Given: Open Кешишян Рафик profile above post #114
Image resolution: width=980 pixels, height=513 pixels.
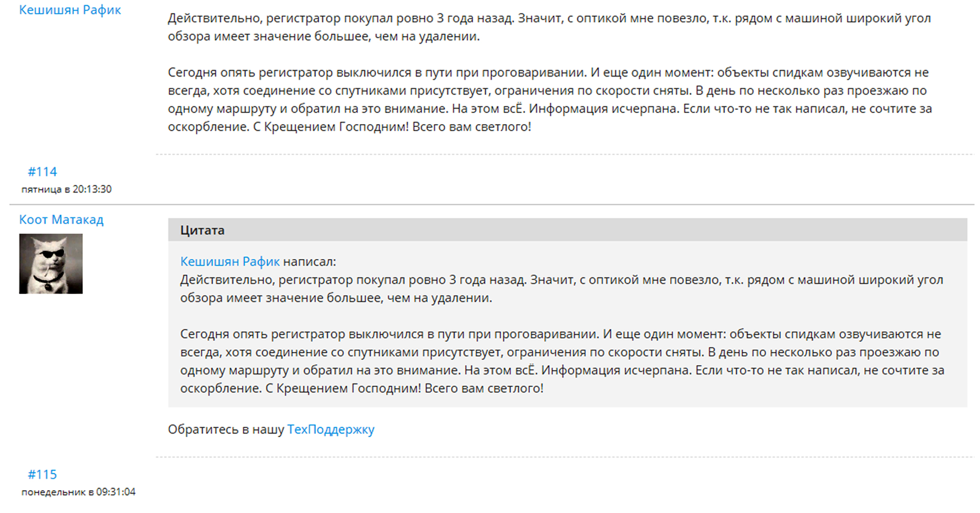Looking at the screenshot, I should 70,10.
